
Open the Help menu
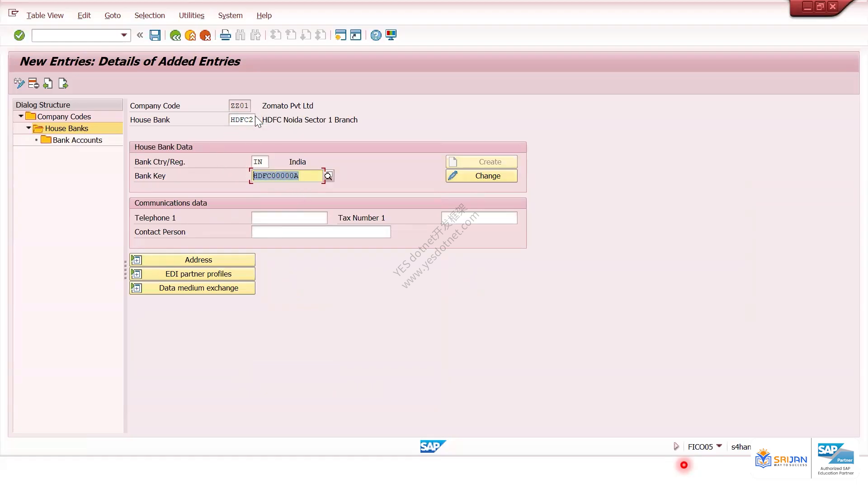pyautogui.click(x=264, y=15)
